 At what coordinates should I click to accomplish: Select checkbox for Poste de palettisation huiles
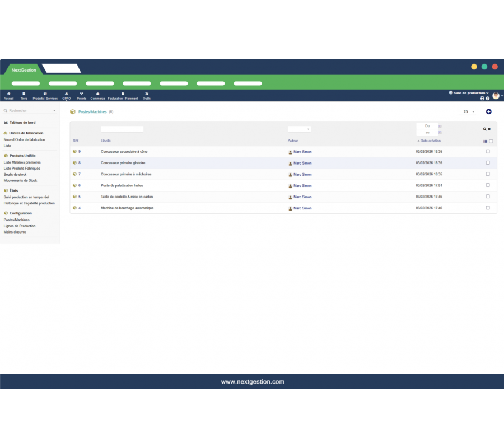pos(488,185)
